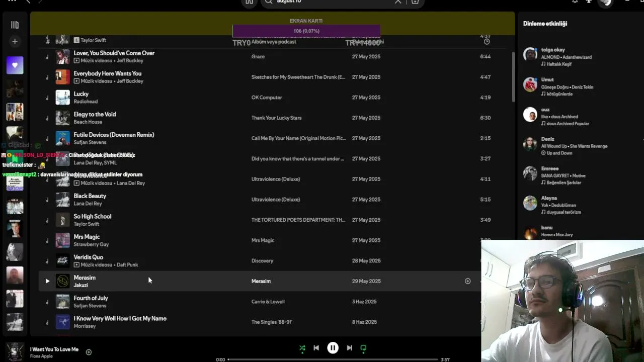This screenshot has width=644, height=362.
Task: Open tolga okay's profile avatar
Action: (x=530, y=55)
